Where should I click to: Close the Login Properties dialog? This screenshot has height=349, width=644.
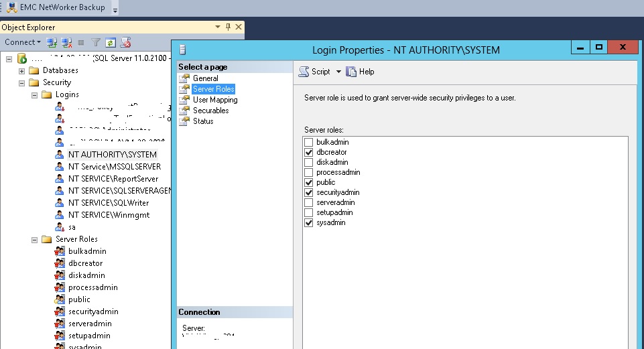point(623,47)
